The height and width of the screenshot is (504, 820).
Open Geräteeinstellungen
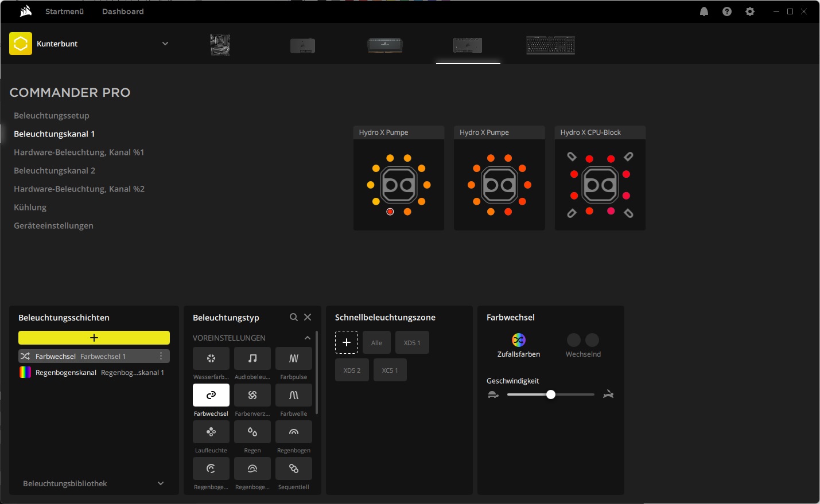(x=53, y=225)
